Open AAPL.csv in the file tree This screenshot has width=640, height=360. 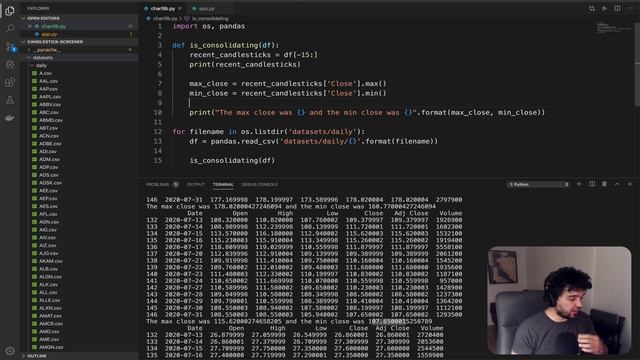[x=50, y=97]
